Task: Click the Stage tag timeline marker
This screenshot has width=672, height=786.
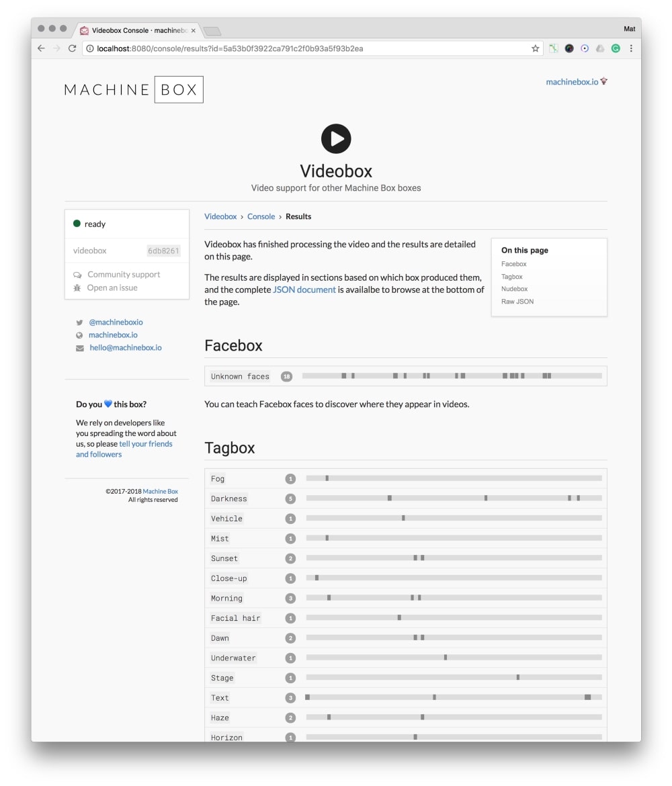Action: point(518,677)
